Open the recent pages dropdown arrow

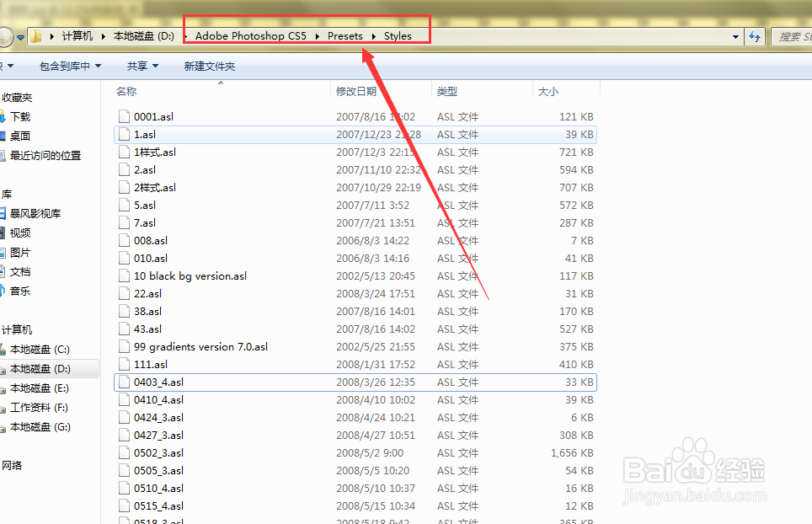pos(20,37)
